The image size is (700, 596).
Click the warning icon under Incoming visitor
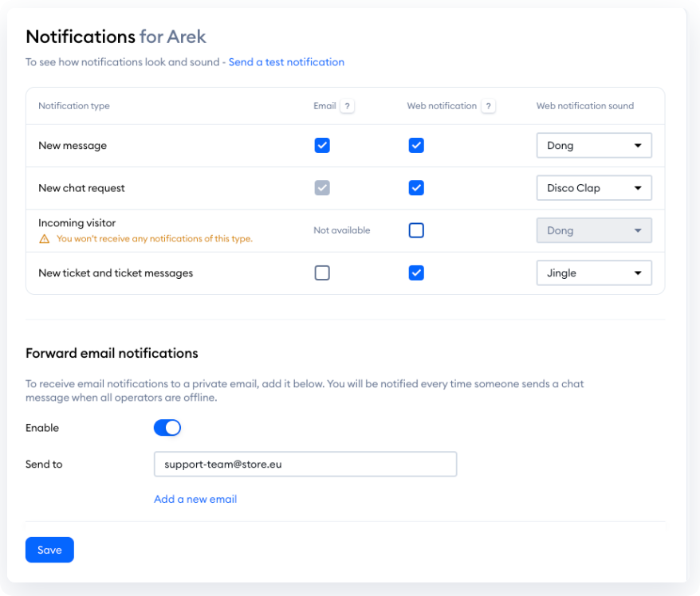point(45,238)
